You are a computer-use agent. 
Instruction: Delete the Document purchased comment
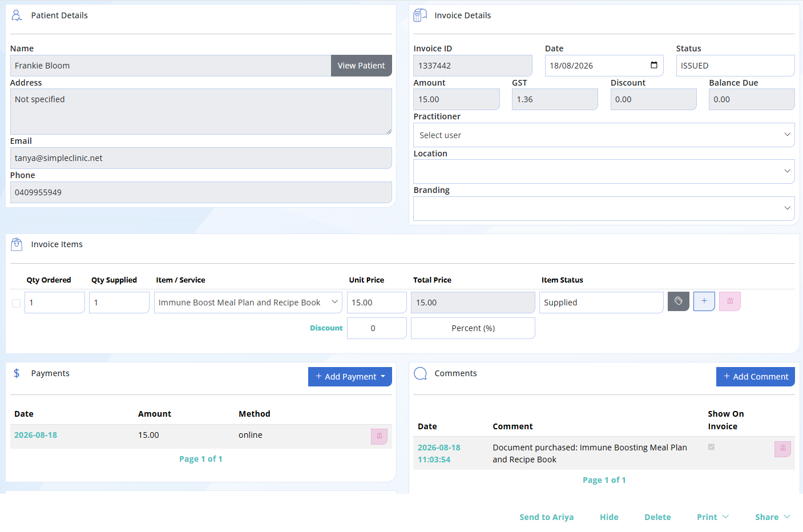(x=782, y=449)
